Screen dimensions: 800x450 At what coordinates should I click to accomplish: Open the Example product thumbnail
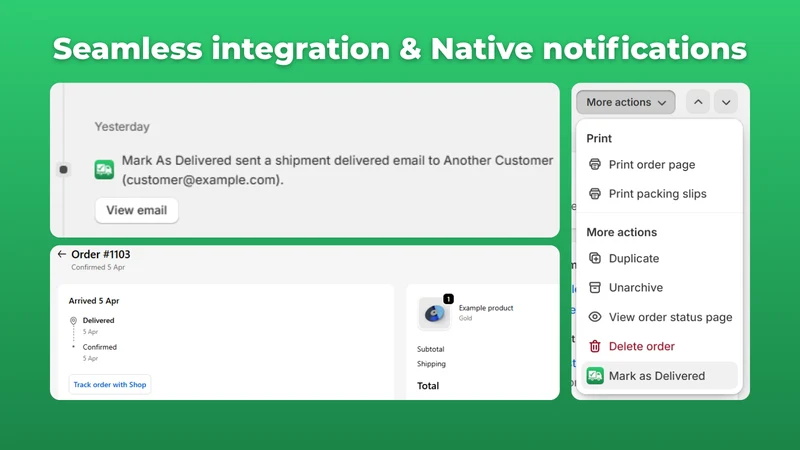pyautogui.click(x=434, y=313)
